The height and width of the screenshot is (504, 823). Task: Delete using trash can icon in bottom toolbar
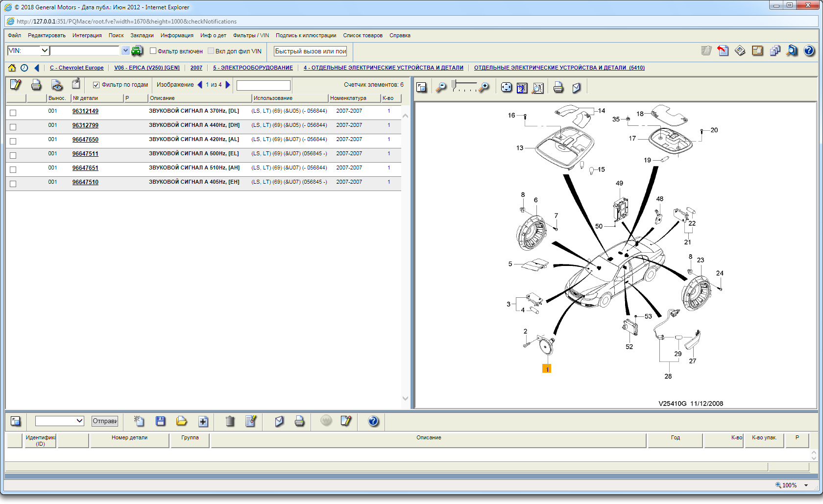click(230, 421)
